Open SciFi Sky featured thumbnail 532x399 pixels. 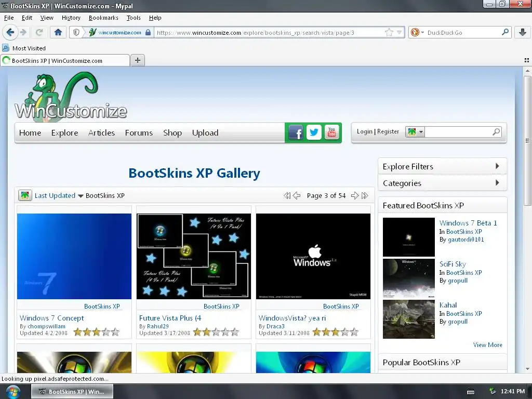[408, 278]
